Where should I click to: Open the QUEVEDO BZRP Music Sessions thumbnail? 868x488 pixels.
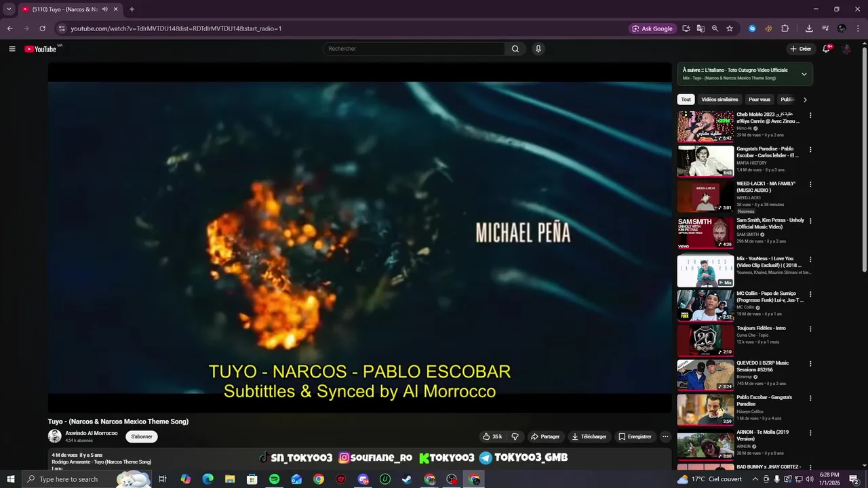click(x=705, y=375)
